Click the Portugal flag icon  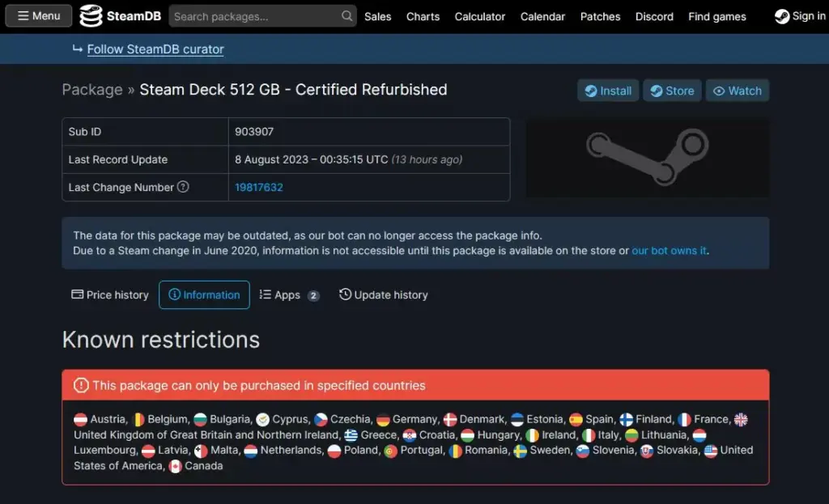pyautogui.click(x=391, y=451)
